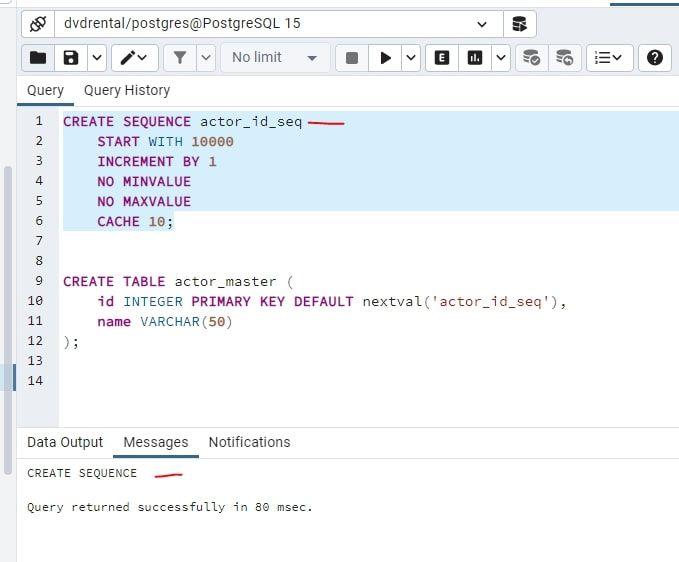Open the macros list menu
This screenshot has width=679, height=562.
point(609,58)
